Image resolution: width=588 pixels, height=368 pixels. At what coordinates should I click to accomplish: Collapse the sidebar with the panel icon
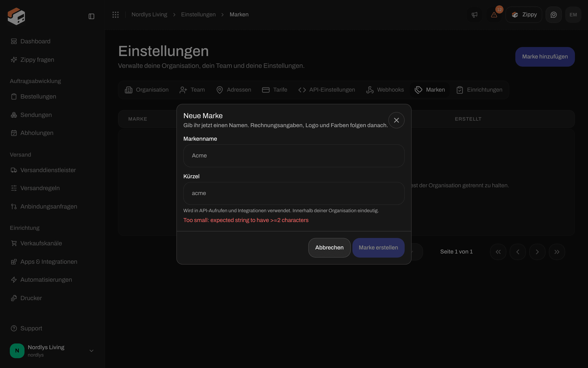tap(91, 16)
